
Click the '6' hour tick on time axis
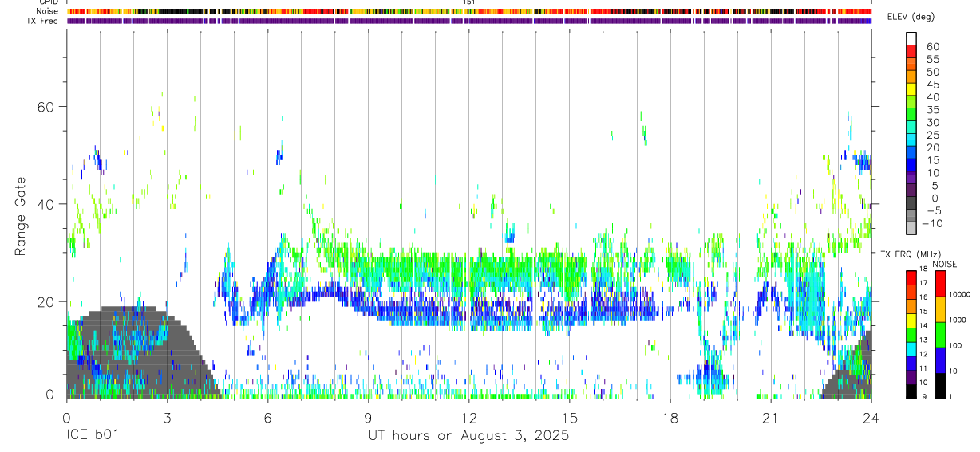267,417
